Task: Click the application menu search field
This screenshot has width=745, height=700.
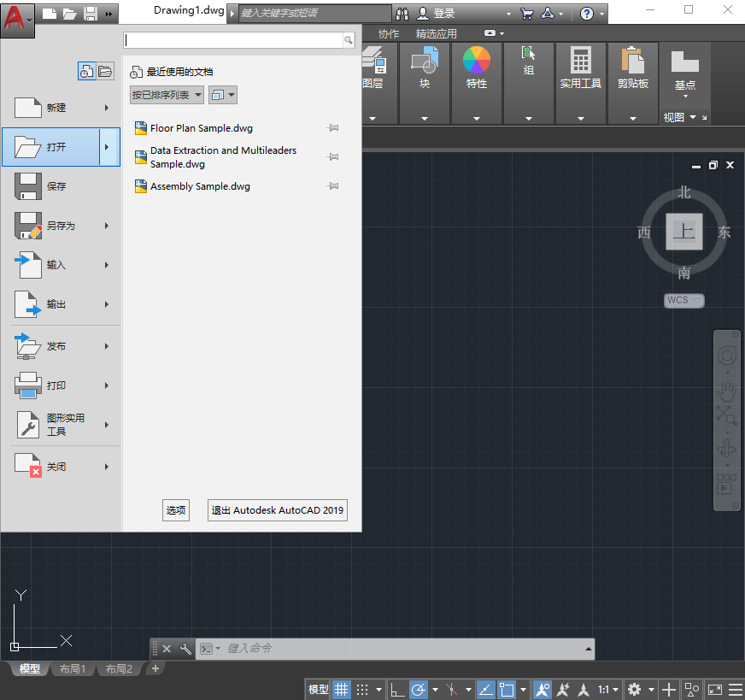Action: click(x=233, y=40)
